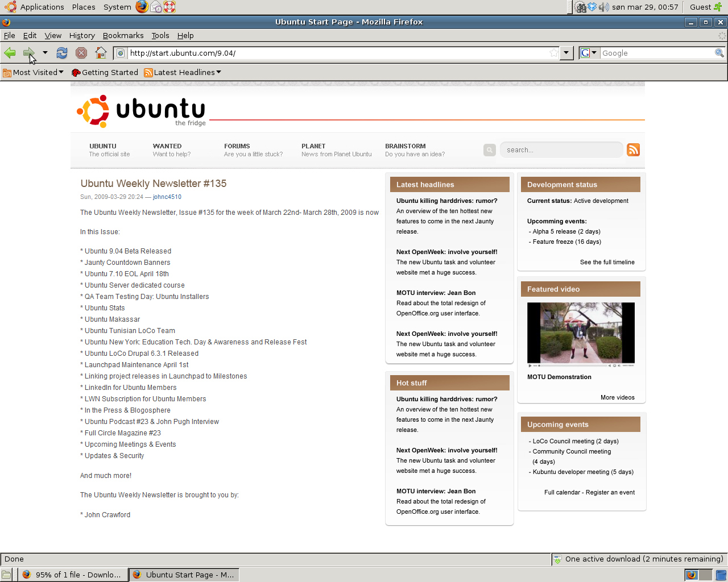
Task: Click the Stop loading button
Action: coord(81,53)
